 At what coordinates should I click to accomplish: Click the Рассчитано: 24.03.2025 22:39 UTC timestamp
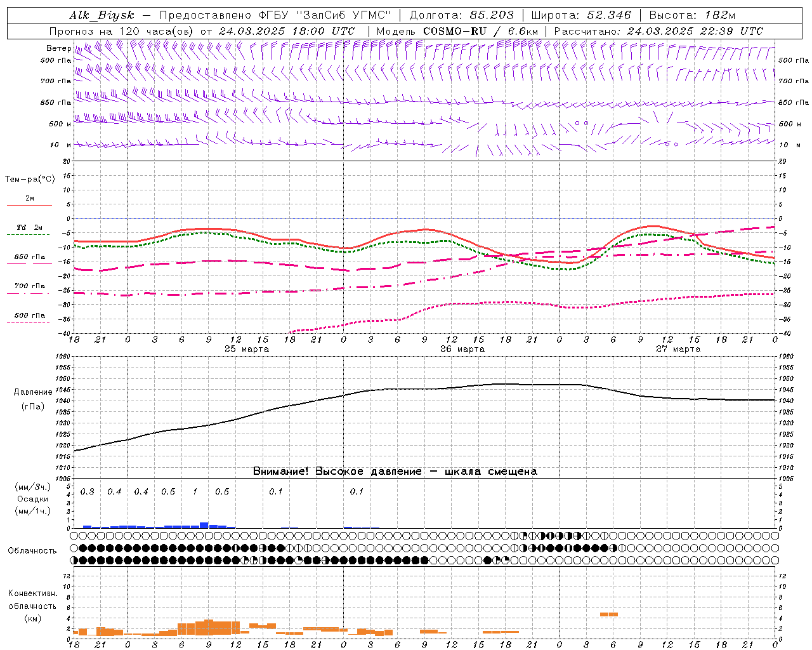coord(658,31)
